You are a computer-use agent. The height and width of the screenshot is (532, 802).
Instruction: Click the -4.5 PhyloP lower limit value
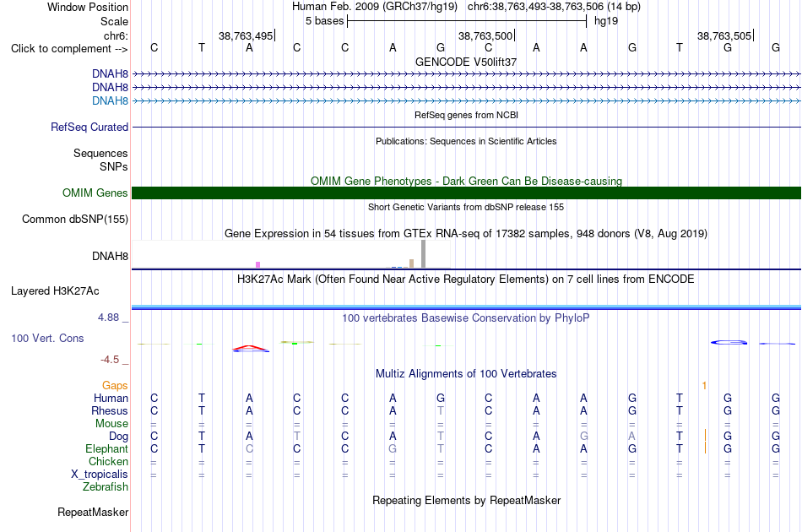(110, 360)
